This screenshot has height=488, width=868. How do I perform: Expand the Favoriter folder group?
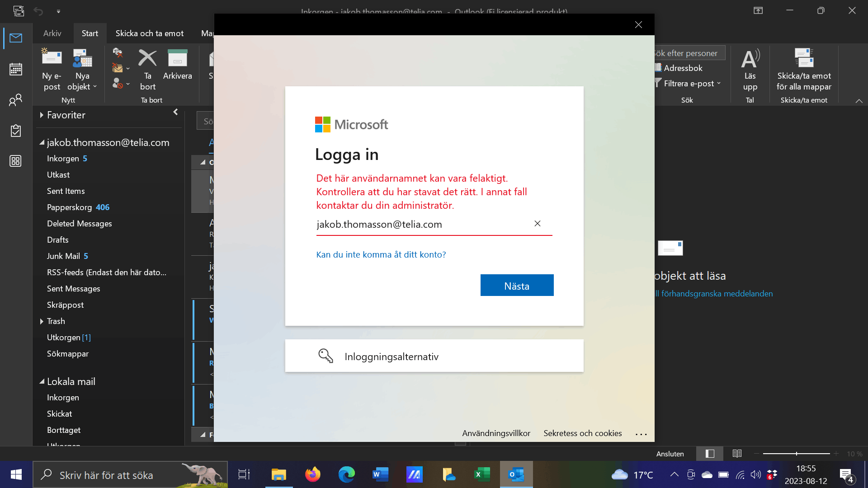42,115
